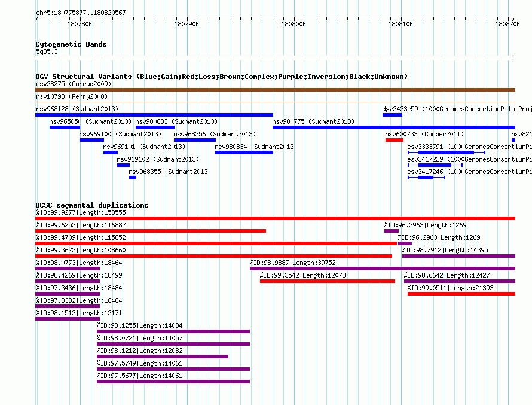This screenshot has height=405, width=532.
Task: Click the blue dgv3433e59 gain bar
Action: pyautogui.click(x=392, y=115)
